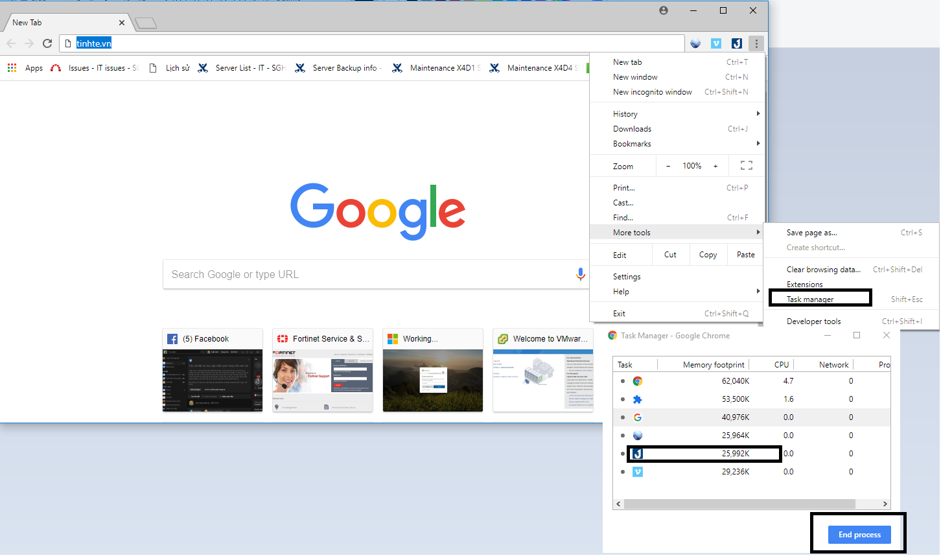Open Downloads from Chrome menu
The image size is (941, 560).
coord(677,128)
